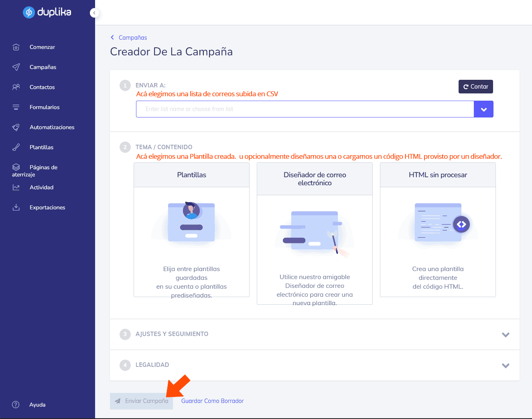Save campaign as draft via Guardar Como Borrador
This screenshot has width=532, height=419.
212,401
